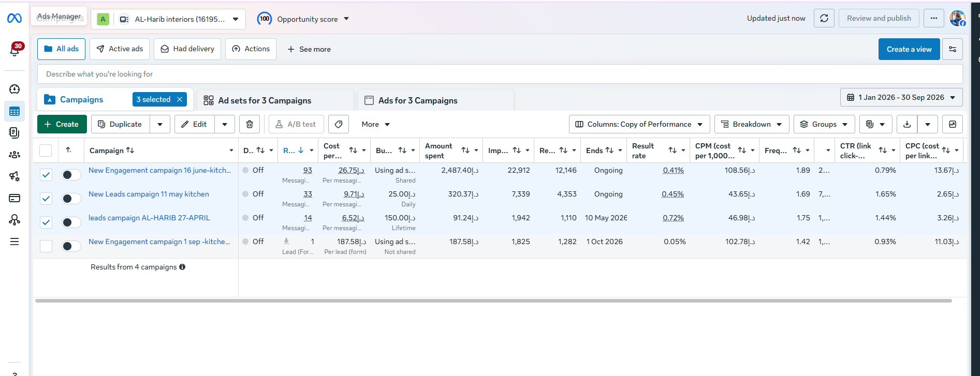Turn on the 1 sep-kitchen campaign toggle
This screenshot has width=980, height=376.
point(71,246)
